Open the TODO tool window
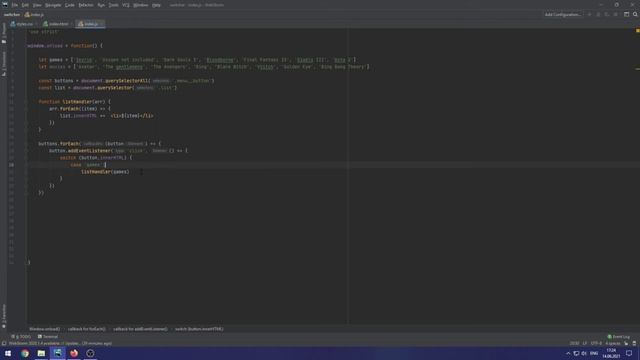 coord(21,337)
